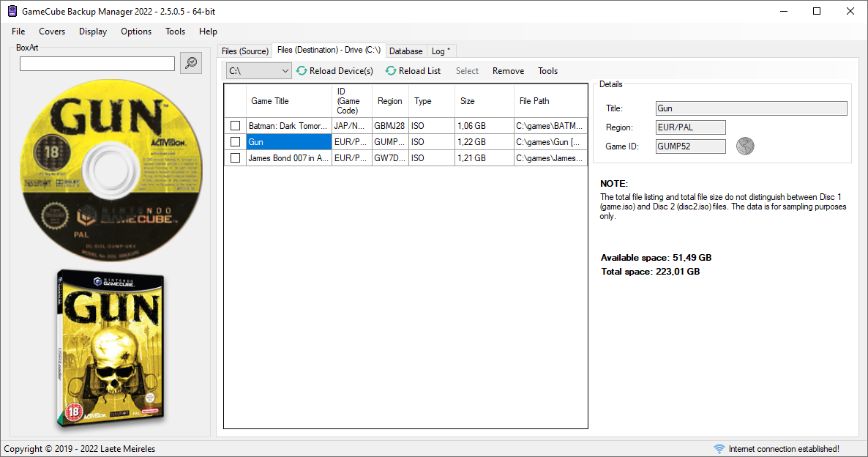The width and height of the screenshot is (868, 457).
Task: Maximize the GameCube Backup Manager window
Action: point(817,11)
